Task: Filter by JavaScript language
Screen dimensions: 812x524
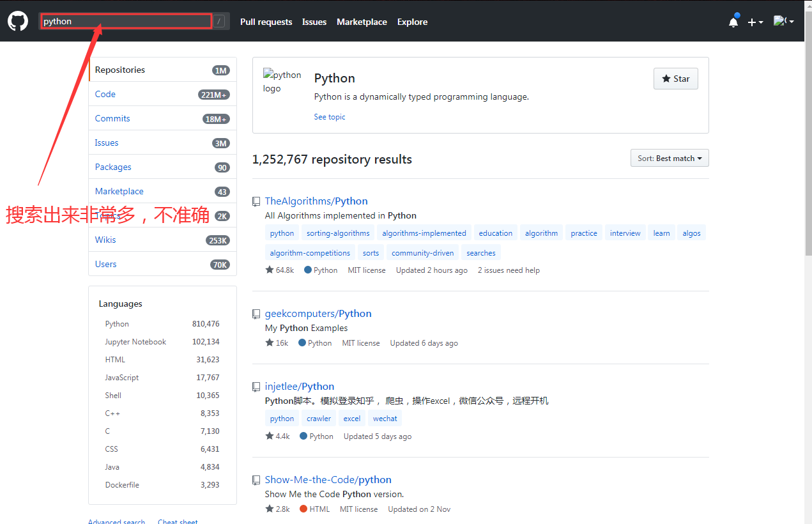Action: 162,378
